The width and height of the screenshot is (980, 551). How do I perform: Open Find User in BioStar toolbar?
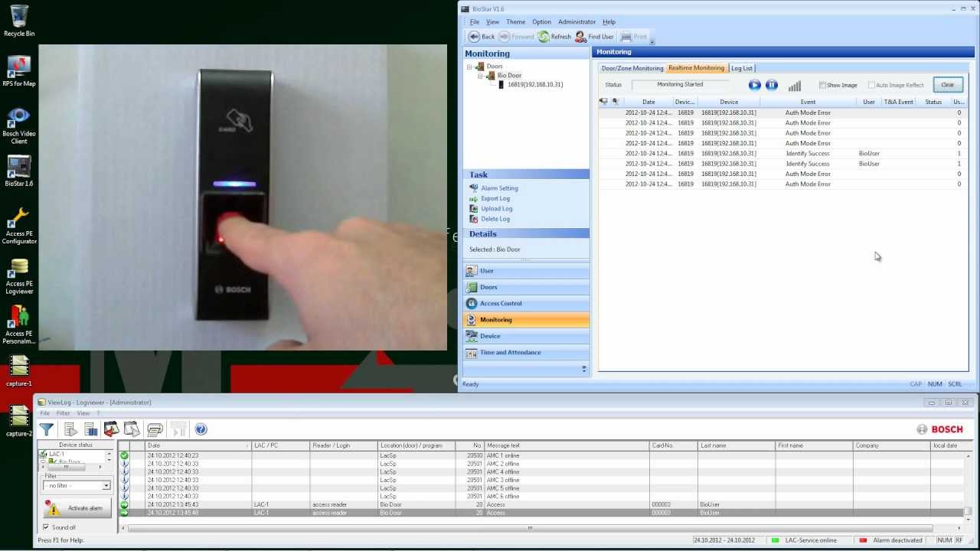tap(594, 37)
